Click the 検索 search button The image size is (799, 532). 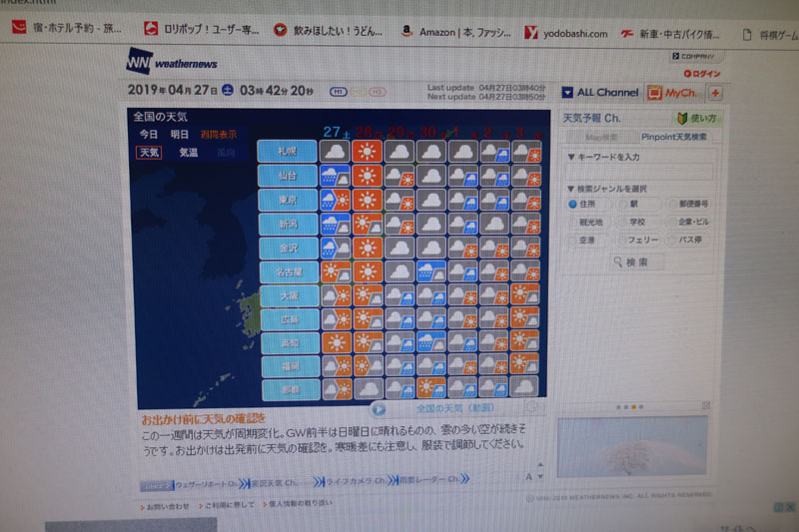pos(636,263)
